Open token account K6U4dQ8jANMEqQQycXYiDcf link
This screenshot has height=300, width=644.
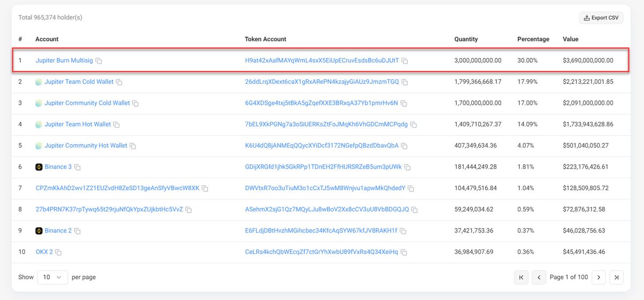(x=322, y=145)
